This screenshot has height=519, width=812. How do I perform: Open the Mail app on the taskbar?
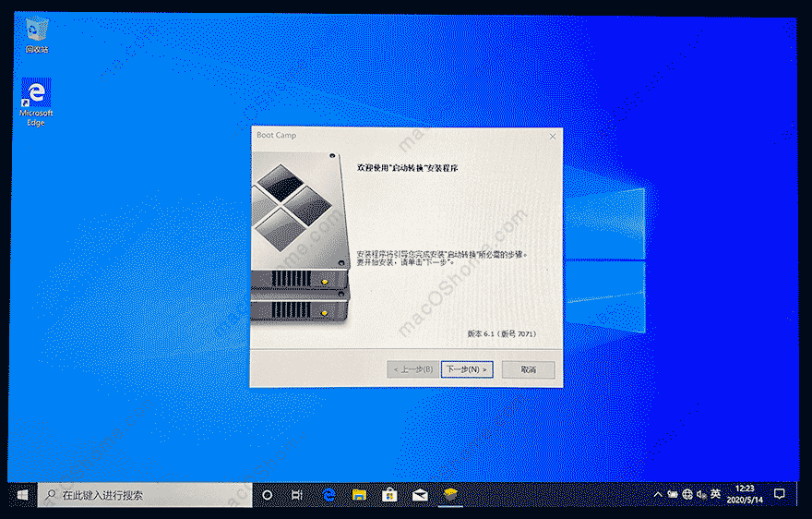pyautogui.click(x=420, y=495)
